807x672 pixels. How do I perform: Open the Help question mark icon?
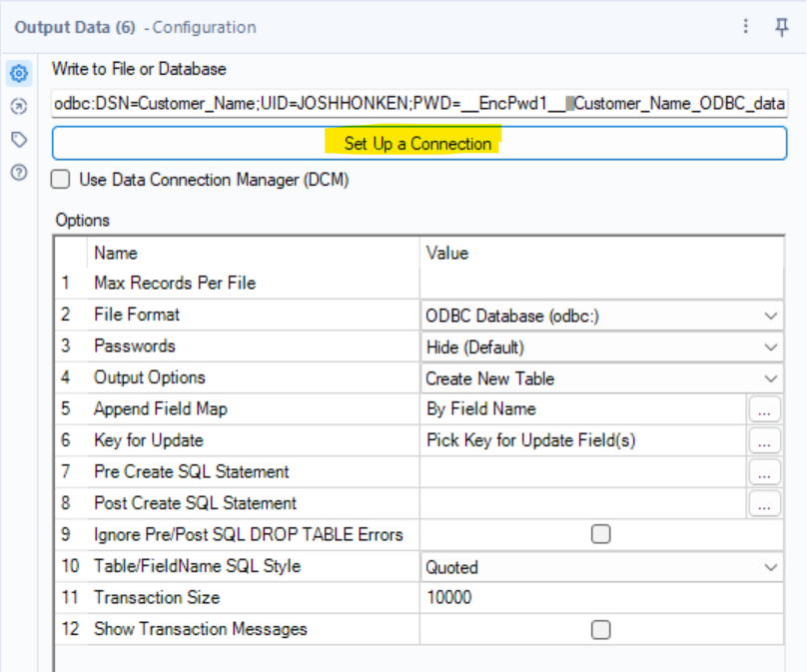pyautogui.click(x=19, y=173)
